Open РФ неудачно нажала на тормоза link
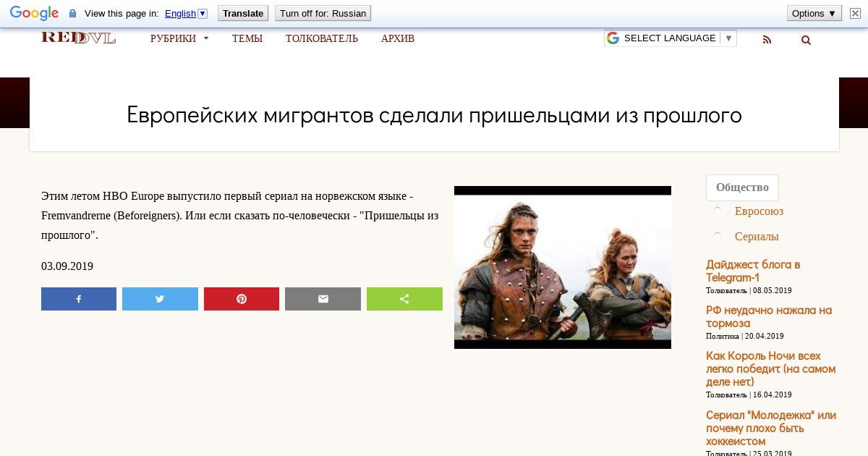 click(769, 316)
